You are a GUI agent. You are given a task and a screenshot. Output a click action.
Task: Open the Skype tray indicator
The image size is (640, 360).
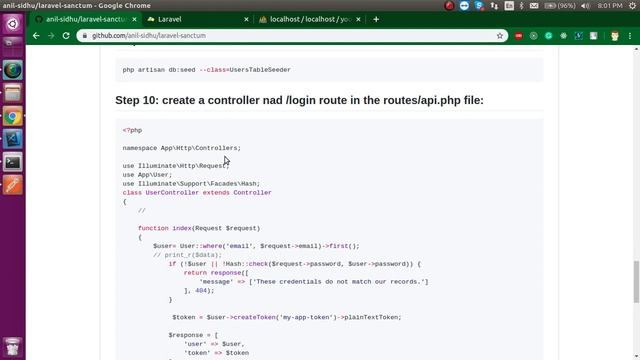[x=479, y=6]
